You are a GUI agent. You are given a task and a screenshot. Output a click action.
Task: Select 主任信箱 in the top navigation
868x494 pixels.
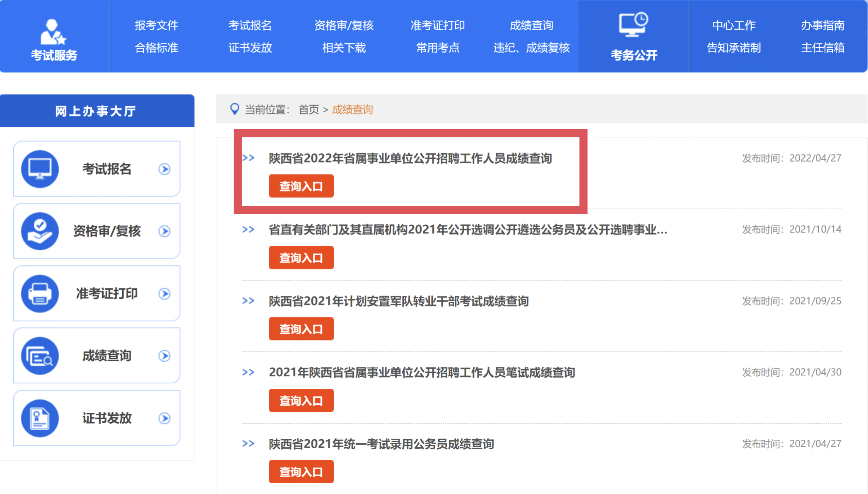tap(822, 48)
